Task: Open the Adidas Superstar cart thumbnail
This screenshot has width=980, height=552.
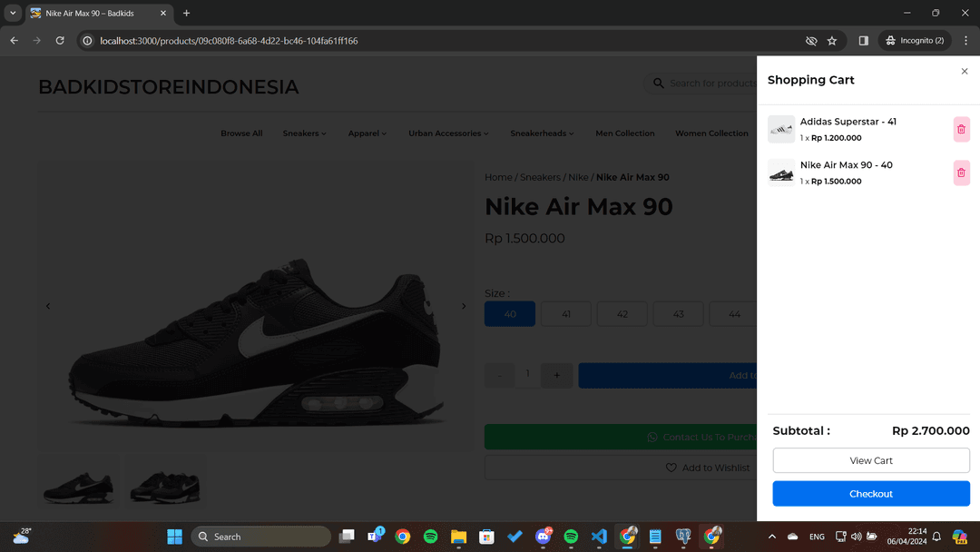Action: (781, 130)
